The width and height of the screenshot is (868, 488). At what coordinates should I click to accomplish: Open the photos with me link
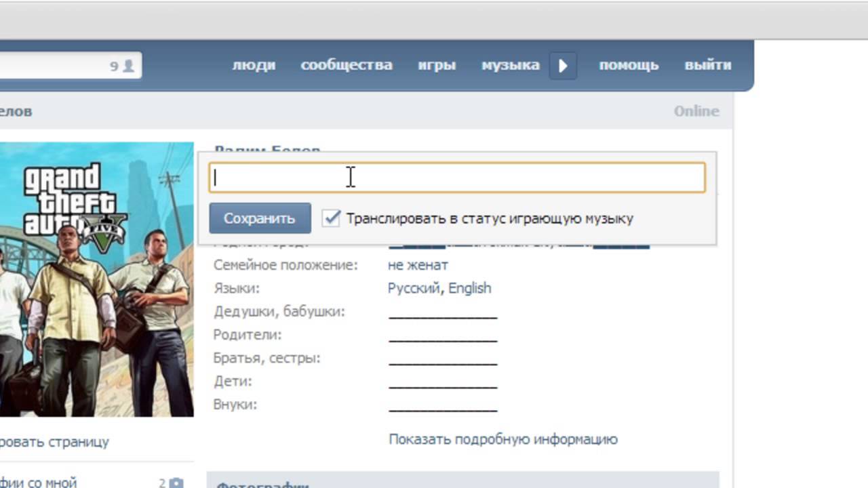39,483
